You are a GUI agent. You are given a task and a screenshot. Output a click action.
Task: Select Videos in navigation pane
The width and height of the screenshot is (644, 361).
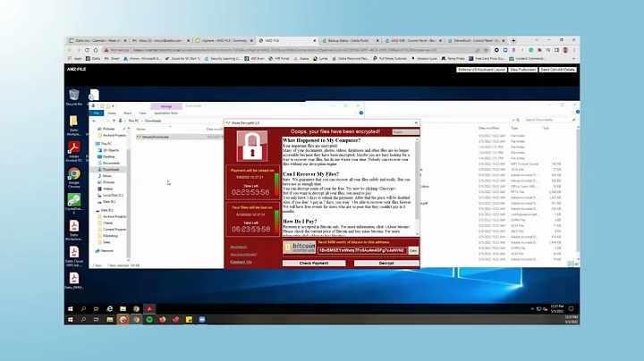[x=108, y=189]
